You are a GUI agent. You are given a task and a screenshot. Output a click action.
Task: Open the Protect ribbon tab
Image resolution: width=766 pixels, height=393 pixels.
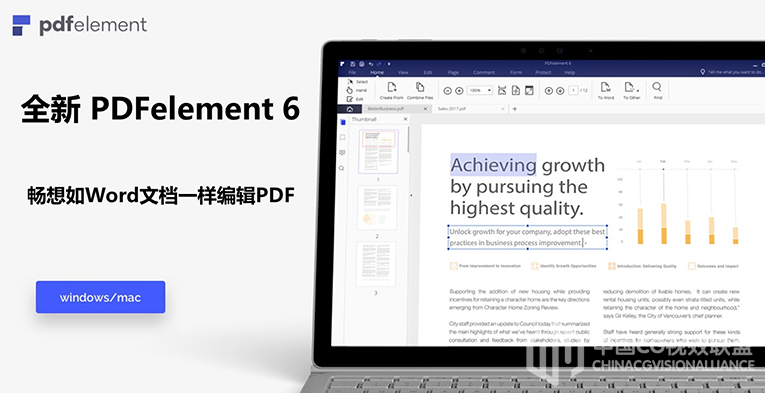tap(543, 72)
